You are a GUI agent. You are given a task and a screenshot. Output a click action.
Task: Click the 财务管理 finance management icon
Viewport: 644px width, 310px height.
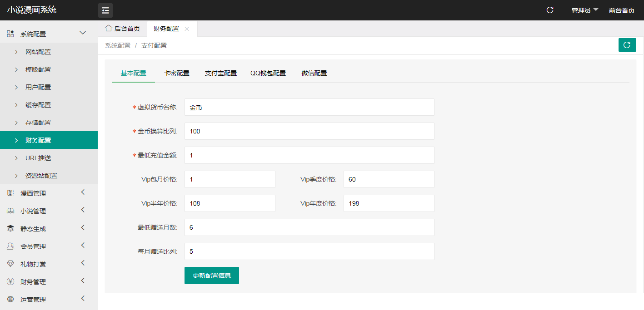click(x=10, y=281)
